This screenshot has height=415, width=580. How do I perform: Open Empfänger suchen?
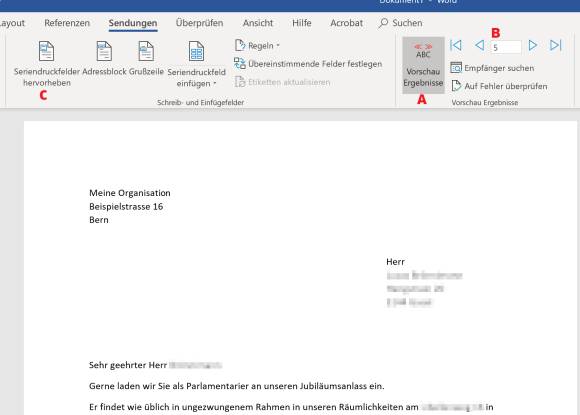492,68
